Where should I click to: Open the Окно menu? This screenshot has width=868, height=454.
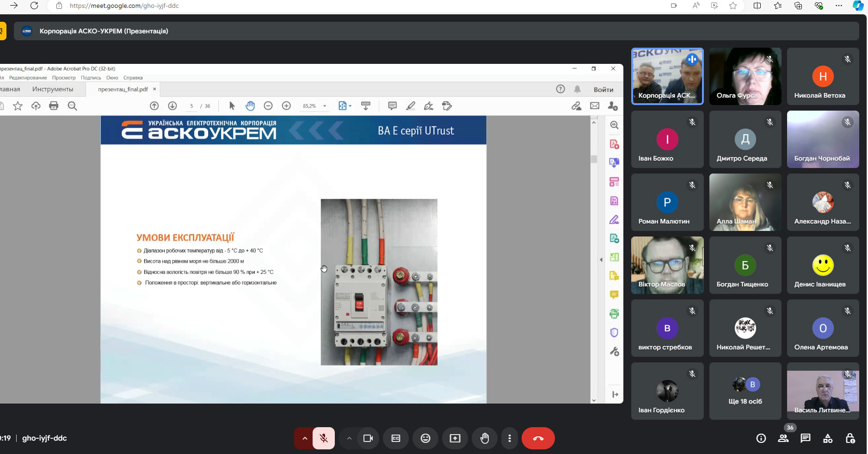[x=112, y=78]
